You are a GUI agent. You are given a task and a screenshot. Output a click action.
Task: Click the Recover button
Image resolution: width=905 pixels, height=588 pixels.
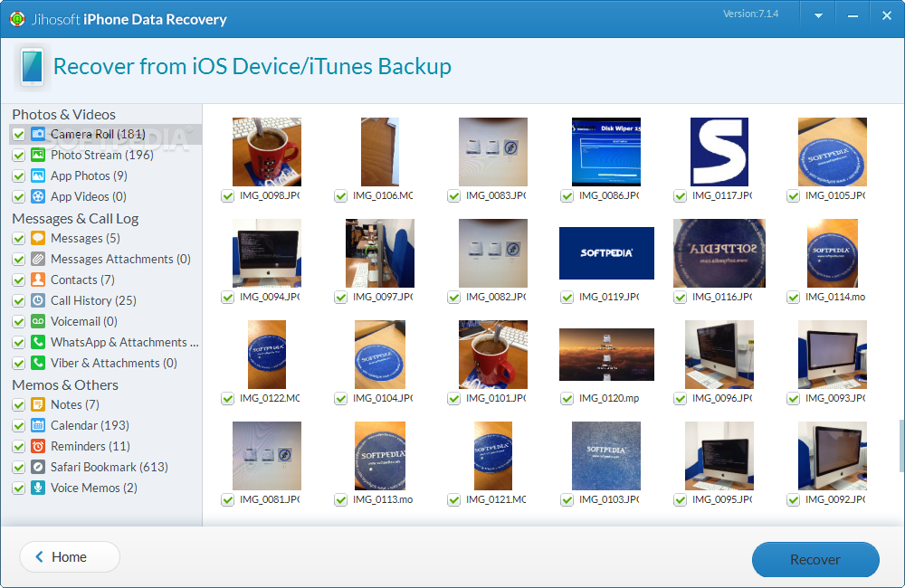pyautogui.click(x=815, y=559)
